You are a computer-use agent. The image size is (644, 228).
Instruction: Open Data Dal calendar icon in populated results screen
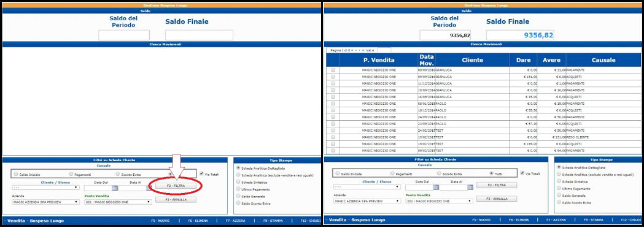(436, 187)
